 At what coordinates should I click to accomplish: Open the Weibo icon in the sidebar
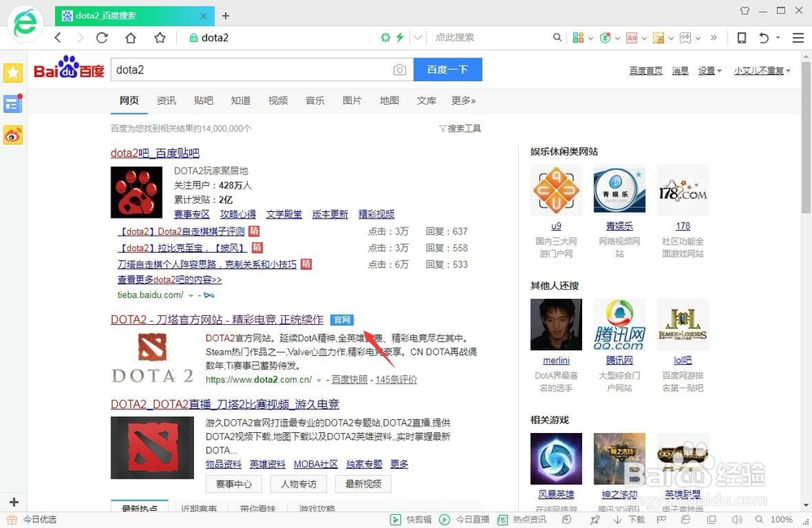[13, 135]
